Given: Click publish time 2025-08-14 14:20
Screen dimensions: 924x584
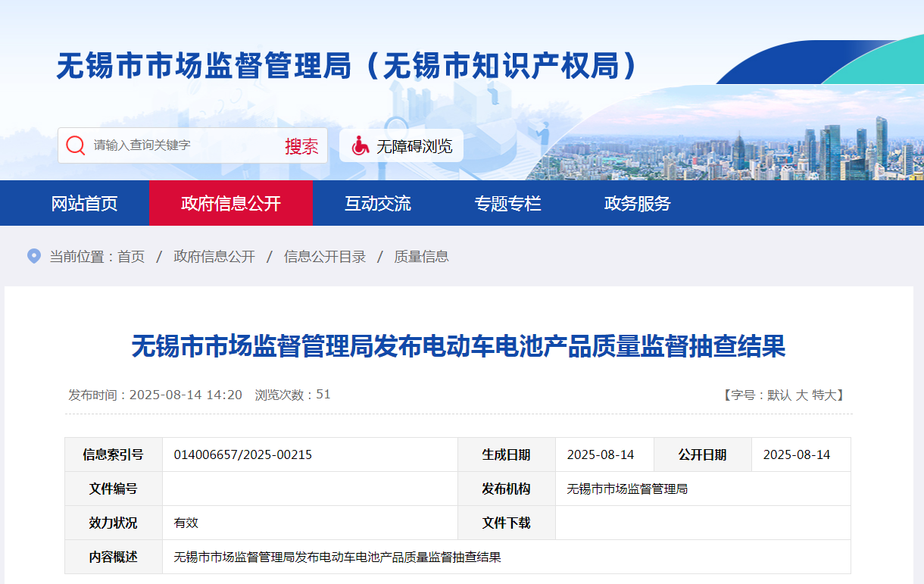Looking at the screenshot, I should tap(155, 395).
